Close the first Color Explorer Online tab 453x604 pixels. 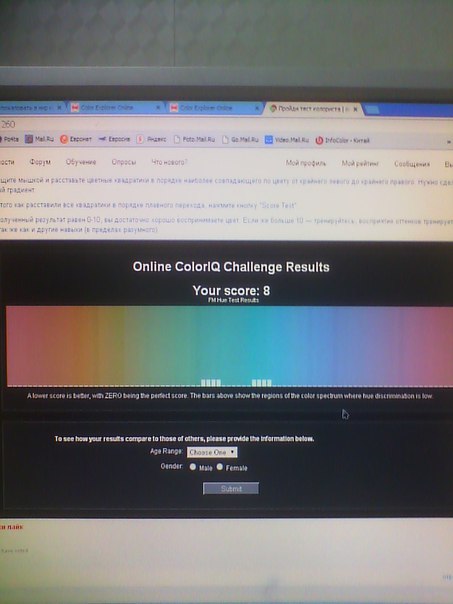coord(158,108)
